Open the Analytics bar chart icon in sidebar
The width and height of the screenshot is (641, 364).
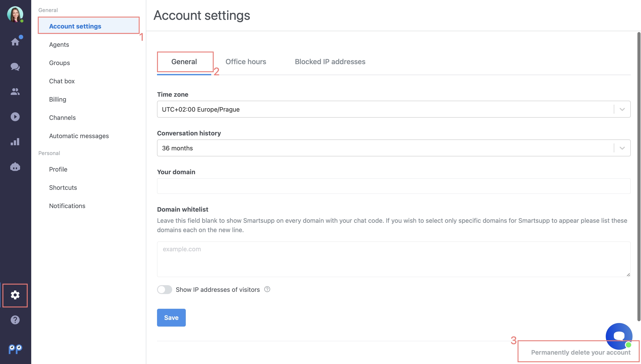pos(14,142)
